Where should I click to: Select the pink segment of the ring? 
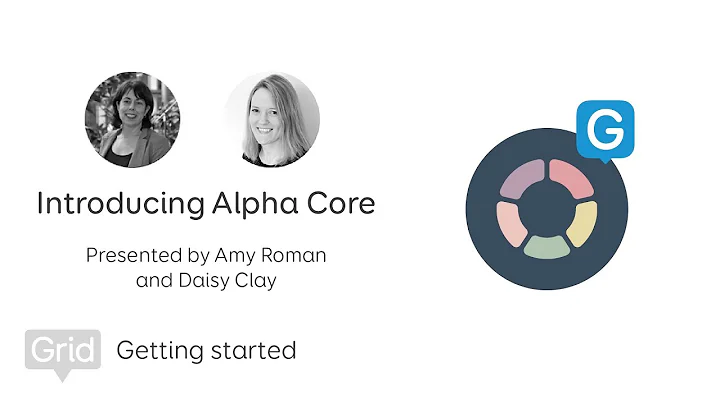574,180
